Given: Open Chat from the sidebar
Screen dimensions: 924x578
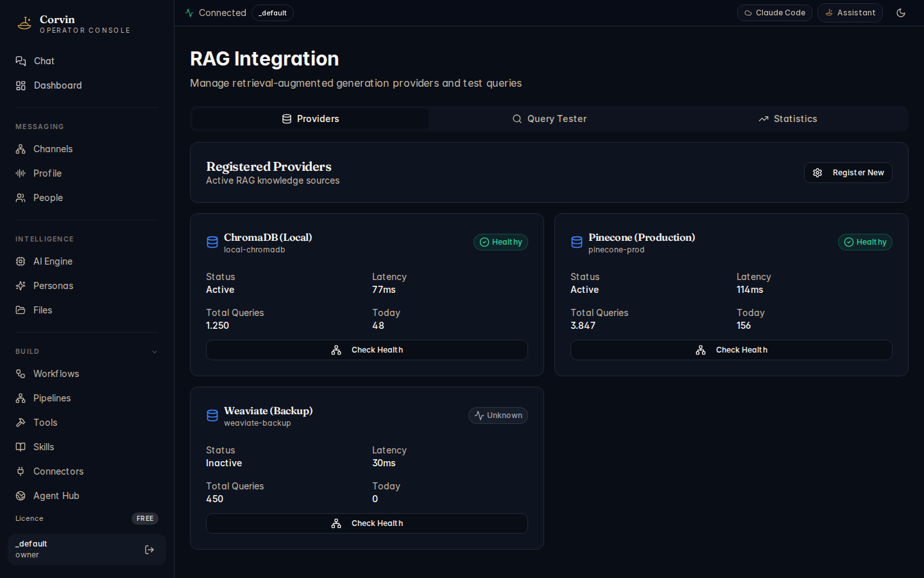Looking at the screenshot, I should click(87, 61).
